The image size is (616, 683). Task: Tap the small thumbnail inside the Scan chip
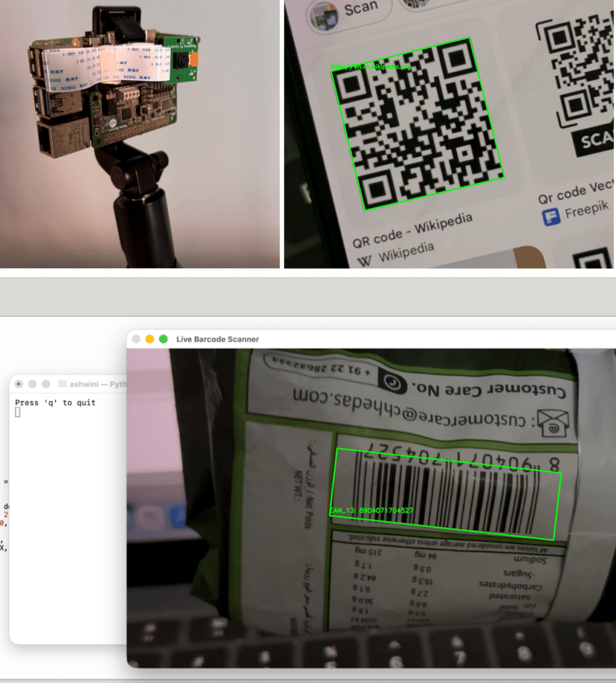pyautogui.click(x=324, y=17)
